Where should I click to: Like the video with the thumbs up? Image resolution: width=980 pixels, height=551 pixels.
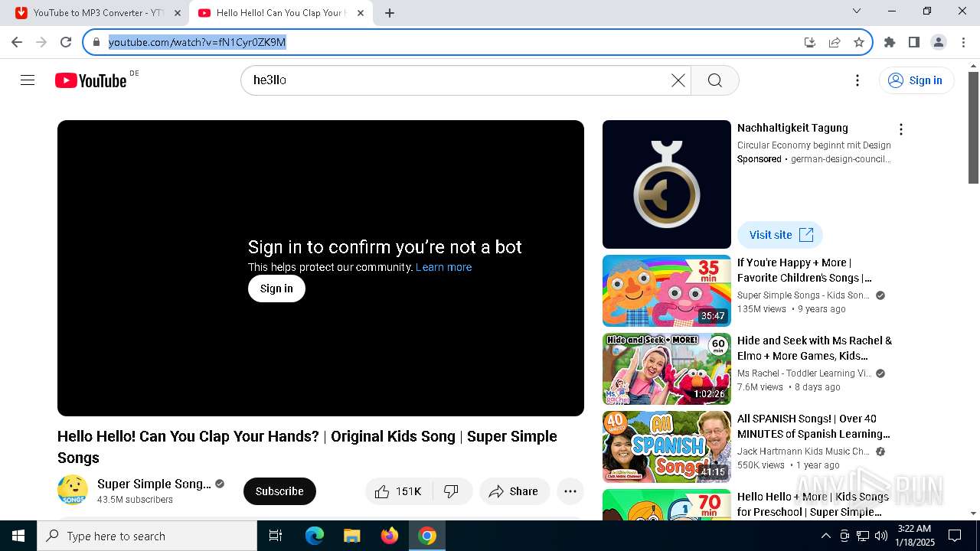click(399, 491)
